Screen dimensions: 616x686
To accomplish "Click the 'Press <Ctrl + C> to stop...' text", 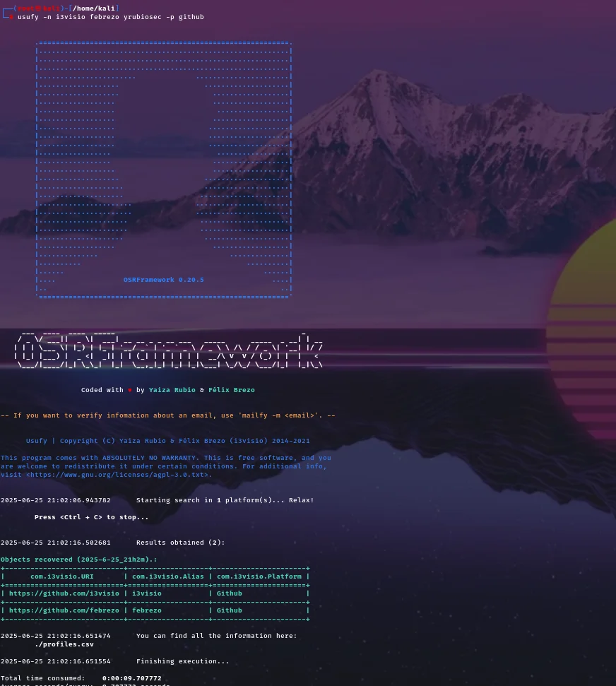I will [x=91, y=517].
